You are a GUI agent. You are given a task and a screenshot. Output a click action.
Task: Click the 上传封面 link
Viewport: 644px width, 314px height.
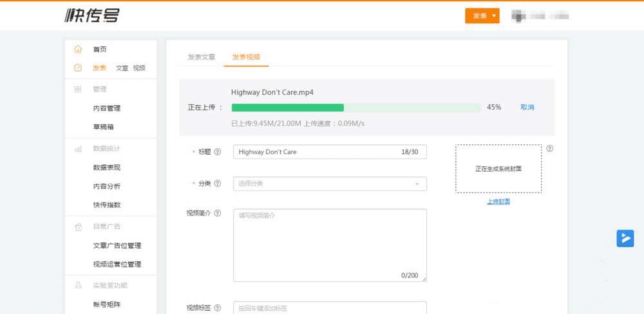click(498, 201)
